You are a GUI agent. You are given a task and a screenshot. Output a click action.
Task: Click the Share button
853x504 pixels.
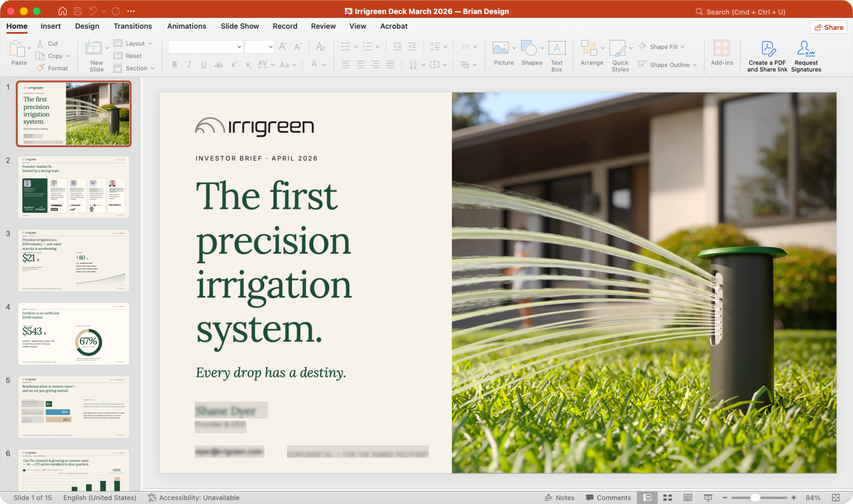coord(829,27)
